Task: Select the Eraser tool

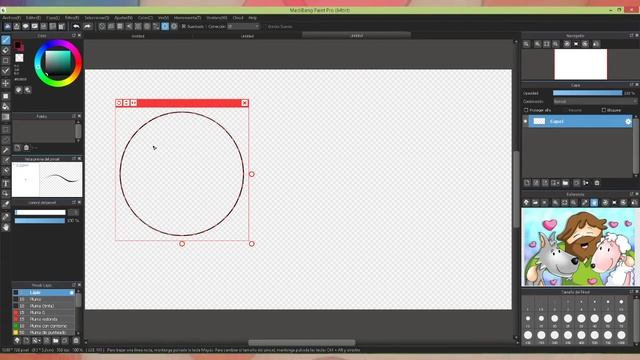Action: coord(6,50)
